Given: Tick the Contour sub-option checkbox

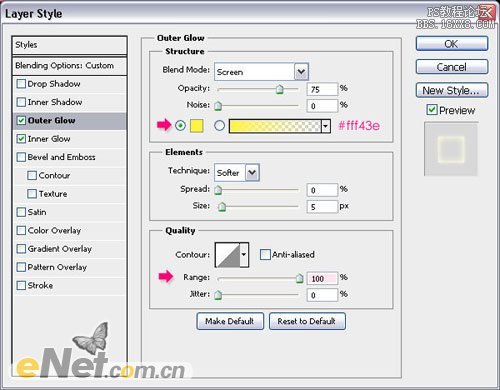Looking at the screenshot, I should click(32, 175).
